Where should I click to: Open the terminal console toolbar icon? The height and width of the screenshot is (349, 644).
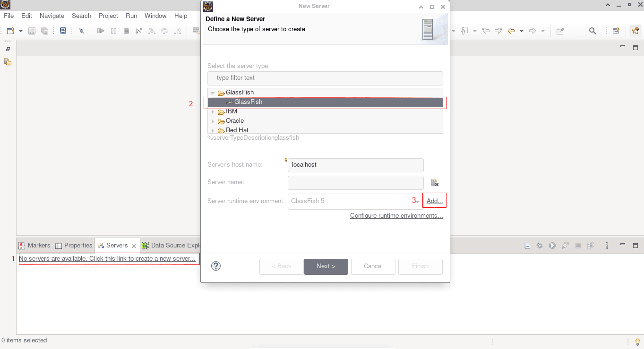63,31
